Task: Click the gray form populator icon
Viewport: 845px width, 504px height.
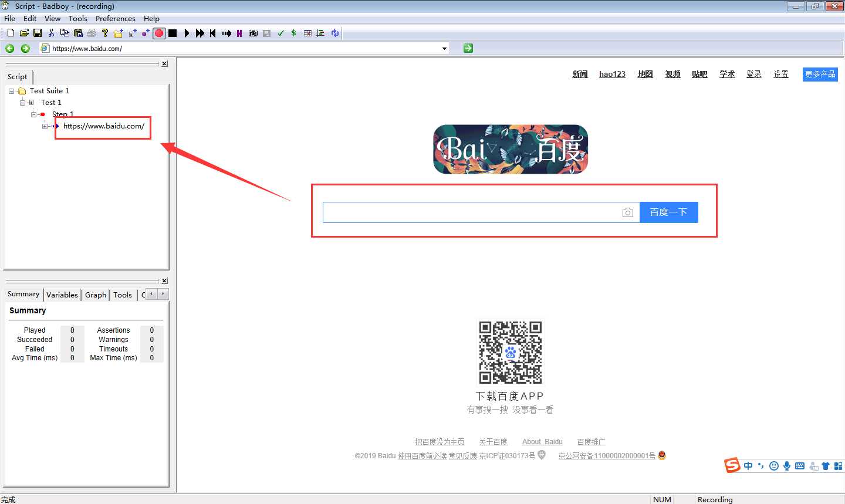Action: click(266, 33)
